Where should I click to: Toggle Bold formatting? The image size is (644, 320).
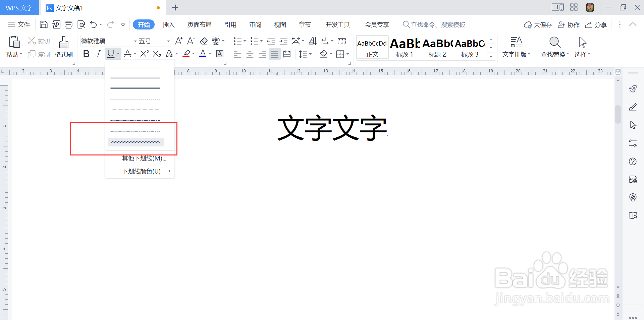tap(86, 54)
